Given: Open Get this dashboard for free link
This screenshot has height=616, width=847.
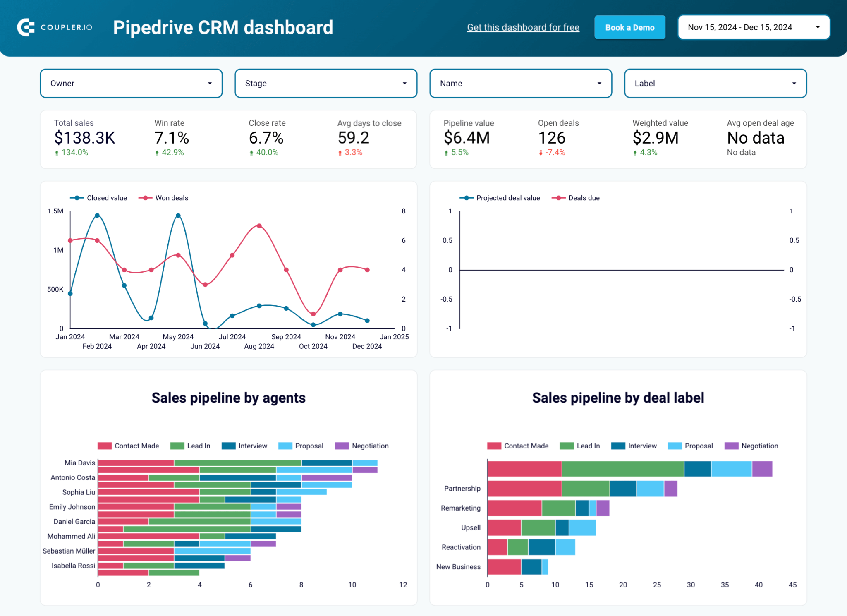Looking at the screenshot, I should (x=523, y=27).
